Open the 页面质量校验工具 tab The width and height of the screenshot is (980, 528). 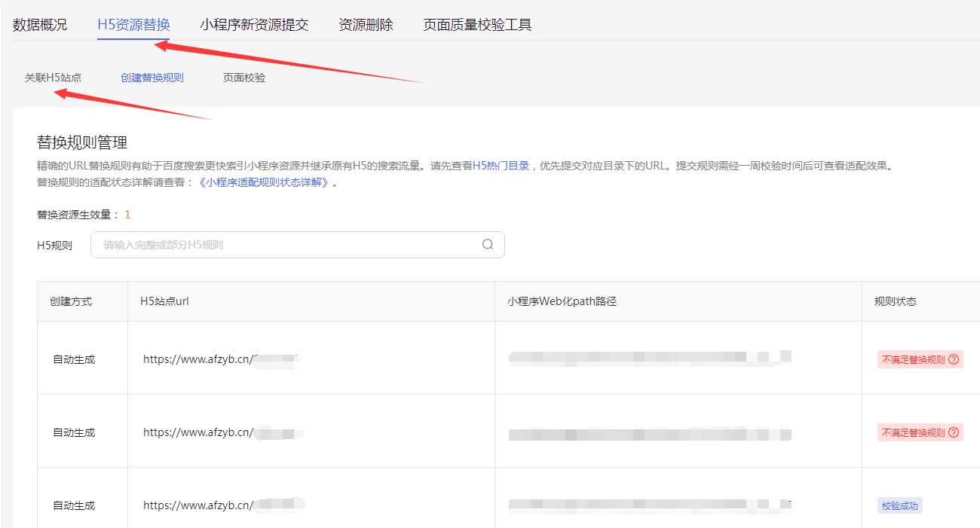[x=476, y=24]
